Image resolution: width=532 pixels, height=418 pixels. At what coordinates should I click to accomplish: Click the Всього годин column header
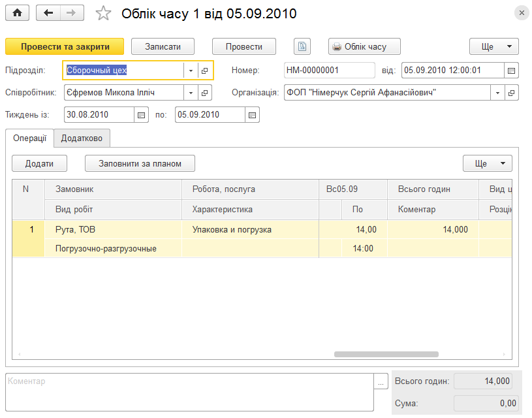pyautogui.click(x=433, y=189)
